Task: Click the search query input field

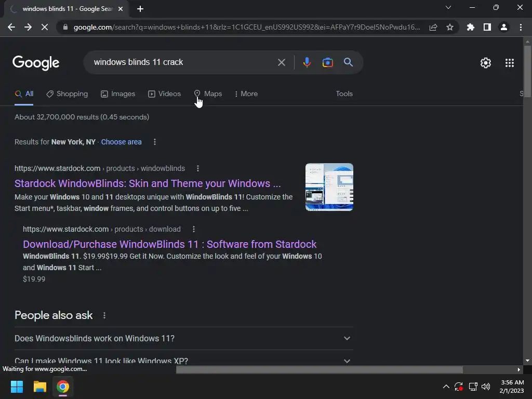Action: click(x=183, y=62)
